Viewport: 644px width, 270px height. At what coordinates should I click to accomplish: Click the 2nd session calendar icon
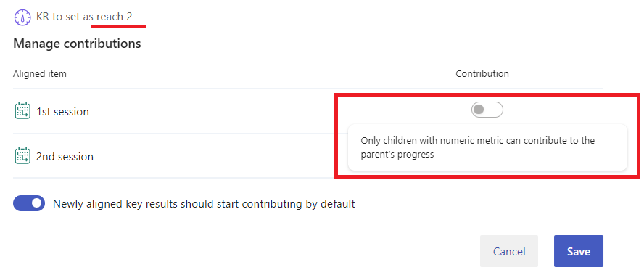tap(22, 156)
